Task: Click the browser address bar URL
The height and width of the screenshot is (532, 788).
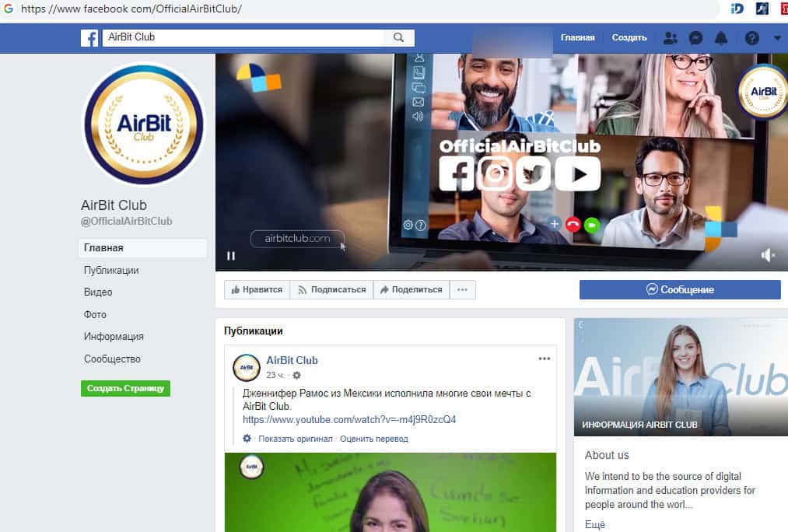Action: tap(131, 9)
